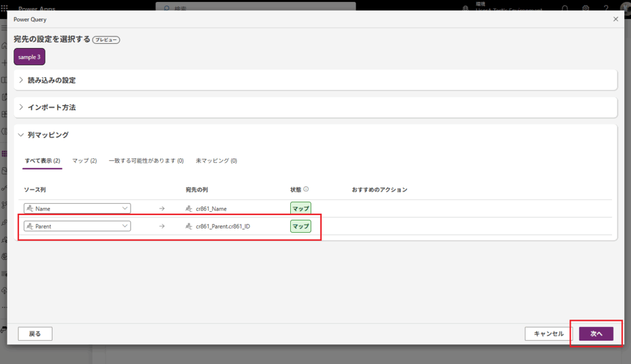Click the 次へ button
Screen dimensions: 631x364
(596, 334)
